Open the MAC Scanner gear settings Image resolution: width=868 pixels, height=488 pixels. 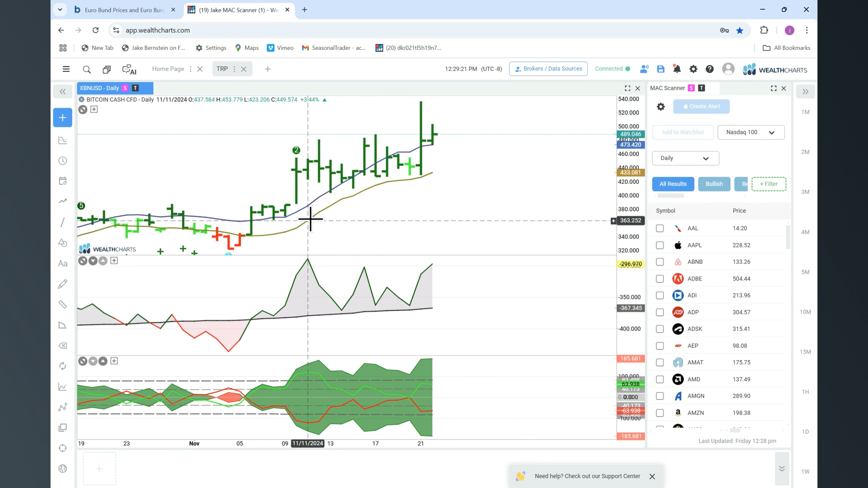[x=660, y=107]
